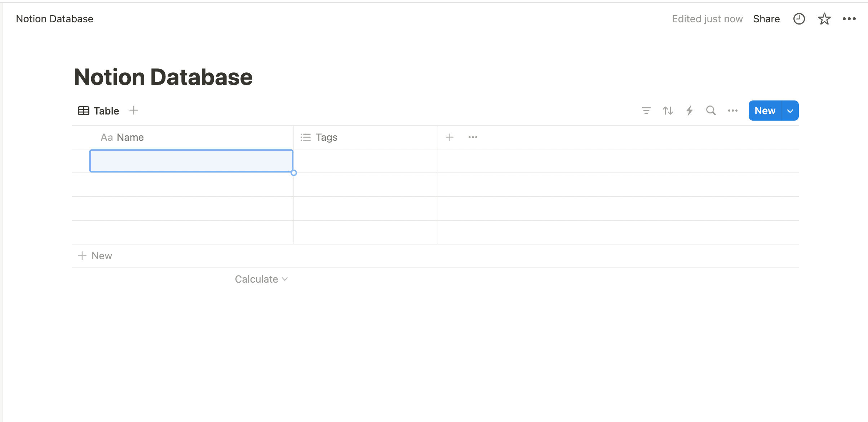Click the Edited just now text
Screen dimensions: 868x422
point(707,19)
